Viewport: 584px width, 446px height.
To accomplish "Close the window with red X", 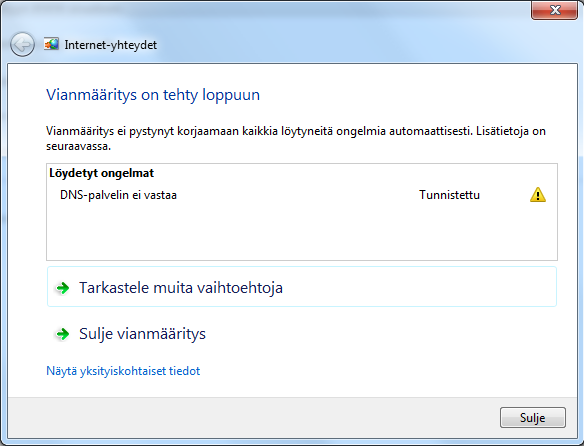I will point(555,10).
